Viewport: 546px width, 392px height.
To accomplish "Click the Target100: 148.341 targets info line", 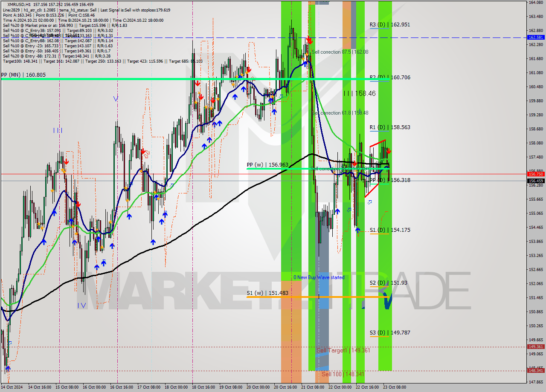I will [x=102, y=61].
